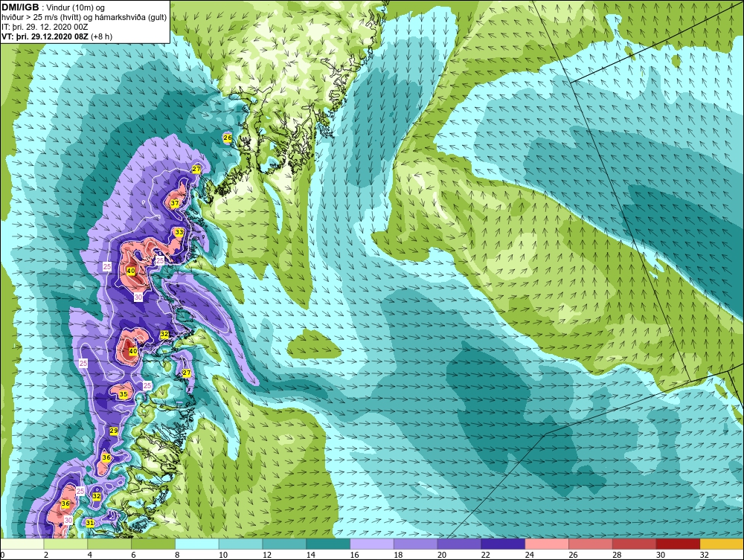
Task: Click the yellow '33' gust label
Action: click(179, 232)
